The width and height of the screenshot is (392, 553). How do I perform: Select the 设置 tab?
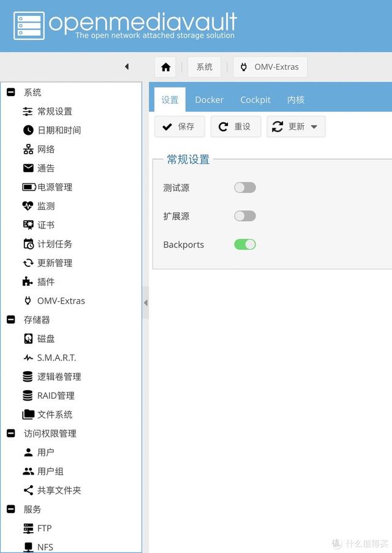pos(170,100)
